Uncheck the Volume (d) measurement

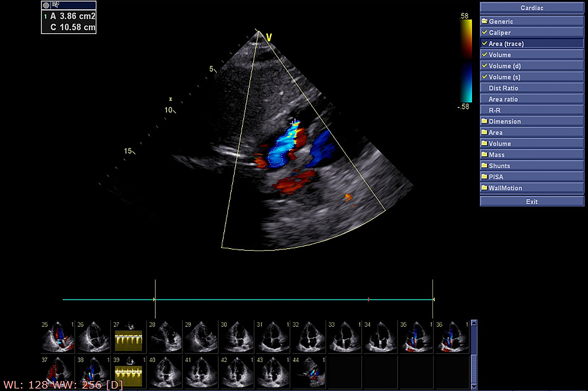485,66
